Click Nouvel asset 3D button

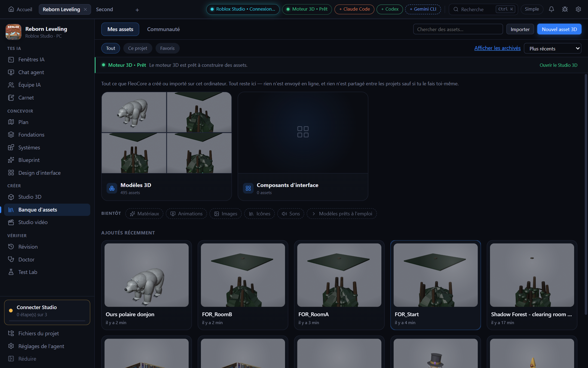559,29
